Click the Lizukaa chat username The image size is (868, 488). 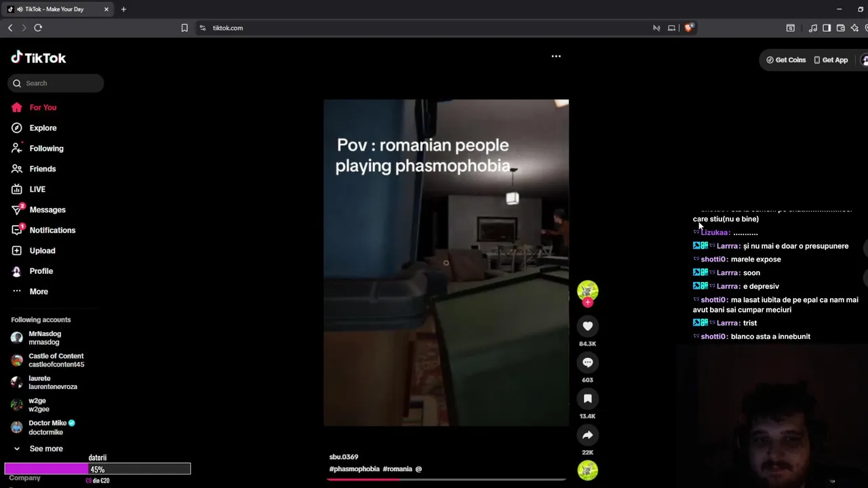point(715,232)
